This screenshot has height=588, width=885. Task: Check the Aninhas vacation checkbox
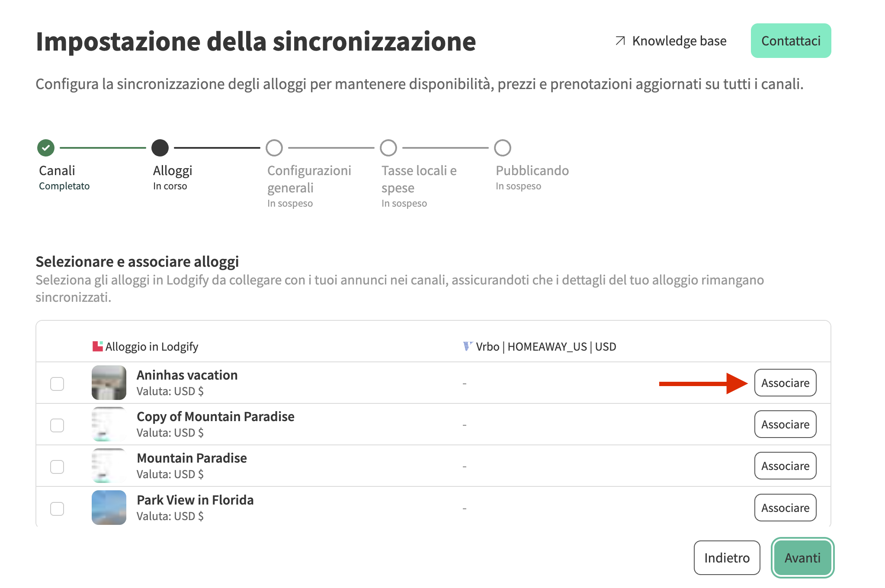[57, 383]
